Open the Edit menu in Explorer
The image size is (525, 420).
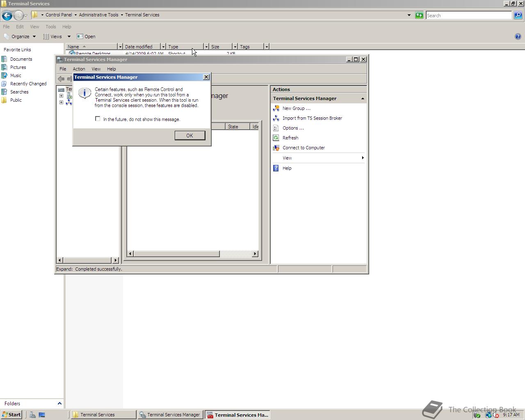pos(20,27)
